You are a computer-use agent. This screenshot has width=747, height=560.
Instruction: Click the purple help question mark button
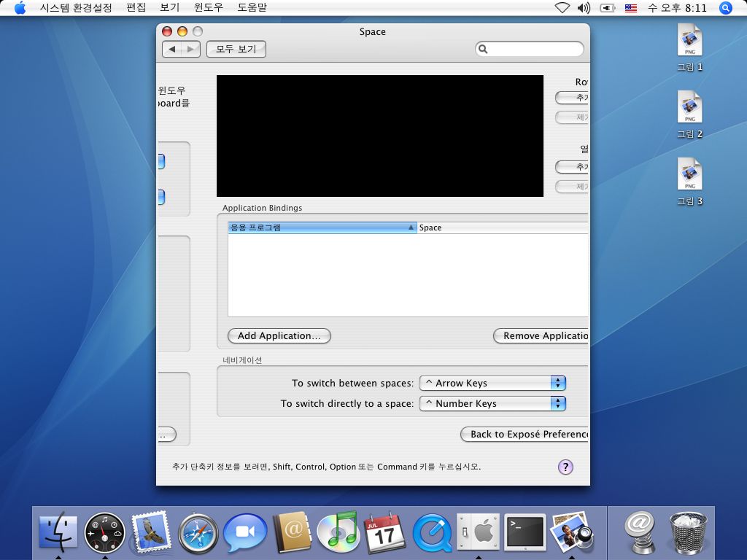(x=565, y=467)
